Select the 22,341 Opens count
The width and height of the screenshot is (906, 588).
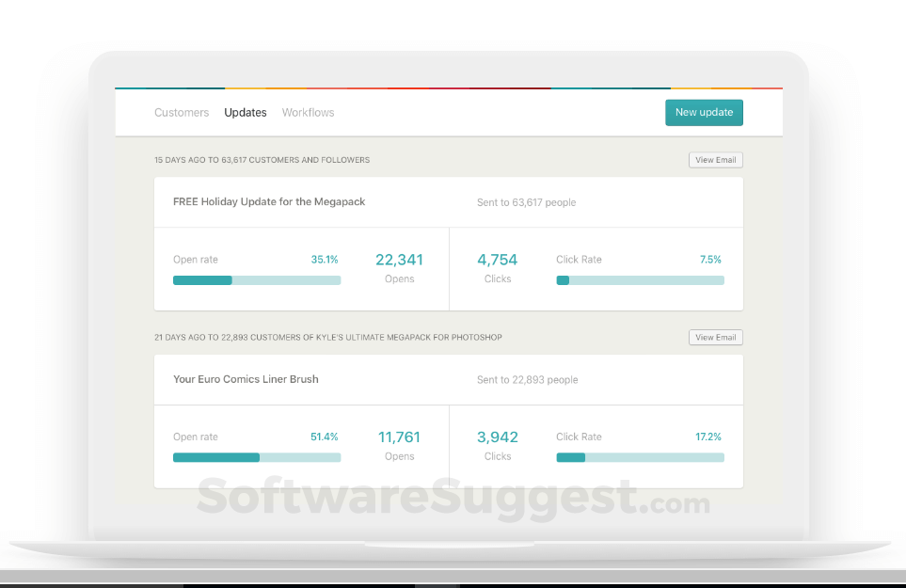click(x=399, y=259)
